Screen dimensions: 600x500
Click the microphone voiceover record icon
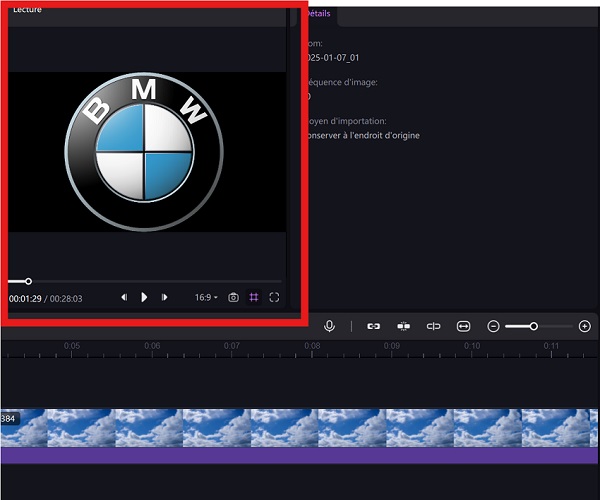[329, 326]
